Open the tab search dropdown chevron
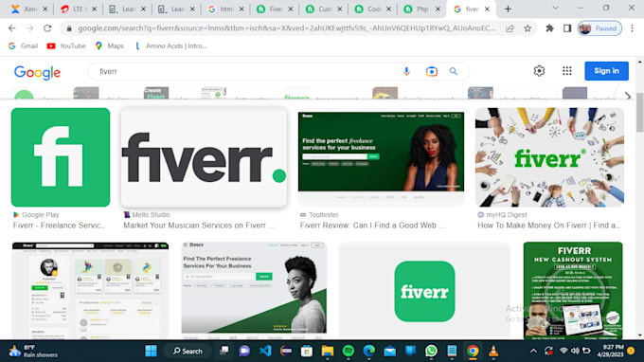Image resolution: width=644 pixels, height=362 pixels. click(x=555, y=9)
